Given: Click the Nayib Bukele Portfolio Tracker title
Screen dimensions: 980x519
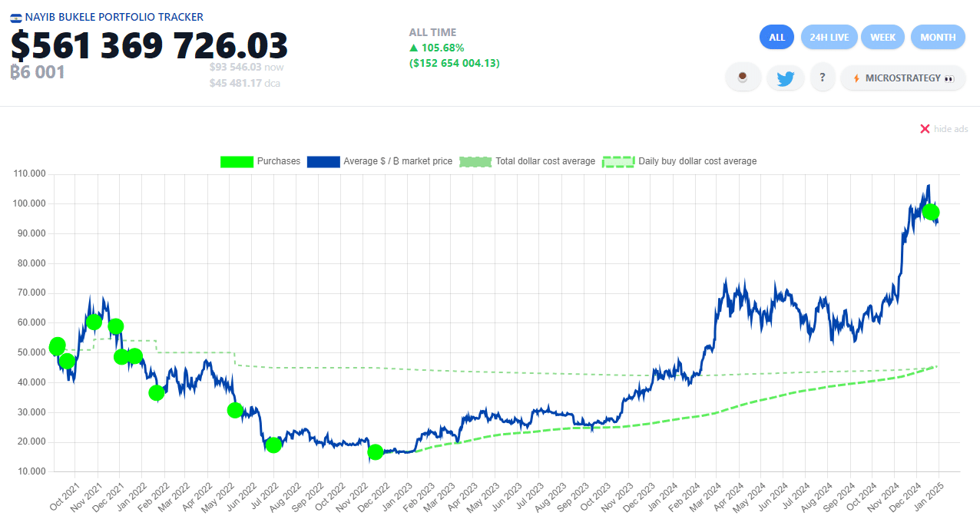Looking at the screenshot, I should 114,17.
